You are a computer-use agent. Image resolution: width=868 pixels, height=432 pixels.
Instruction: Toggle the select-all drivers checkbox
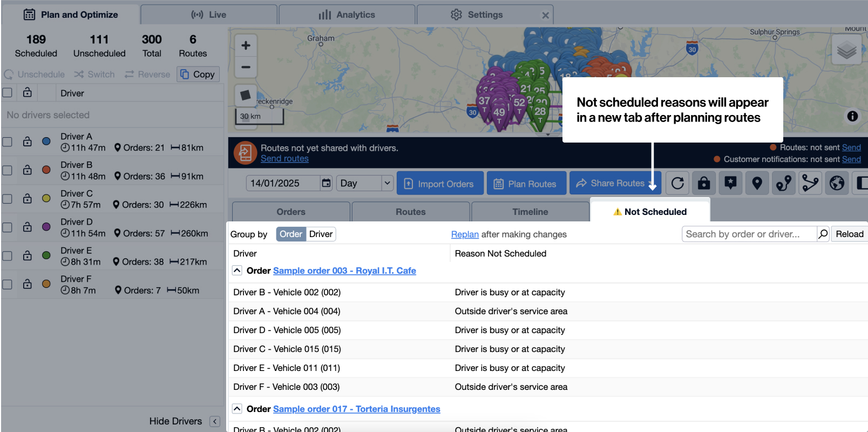(8, 93)
